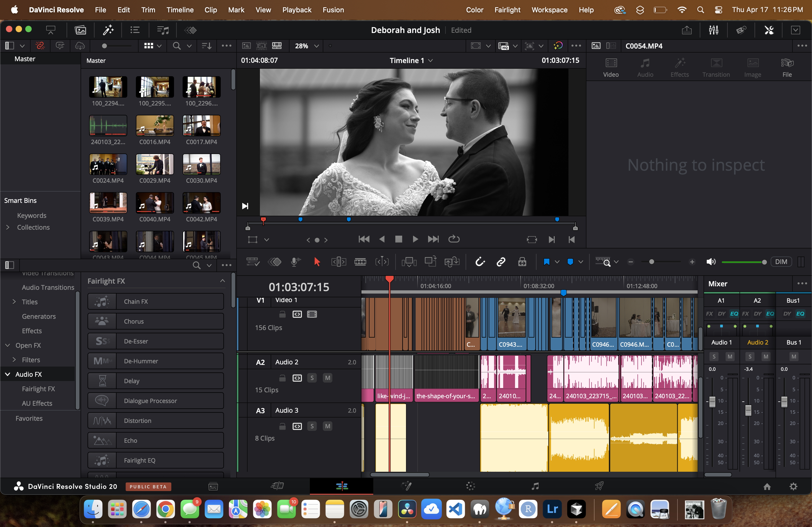This screenshot has height=527, width=812.
Task: Open the Effects magic wand panel icon
Action: pyautogui.click(x=108, y=30)
